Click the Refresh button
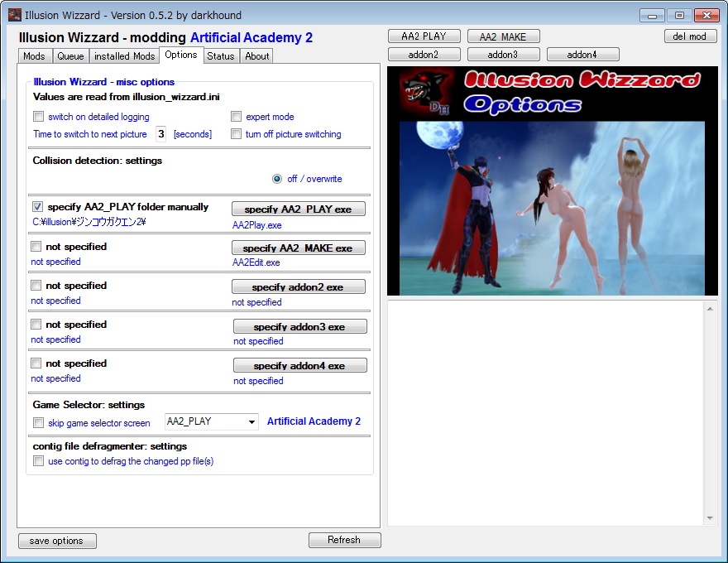The height and width of the screenshot is (563, 728). click(344, 540)
